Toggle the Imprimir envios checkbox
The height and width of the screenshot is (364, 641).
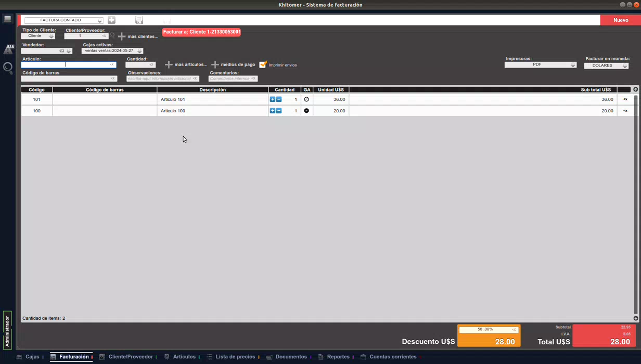[263, 64]
